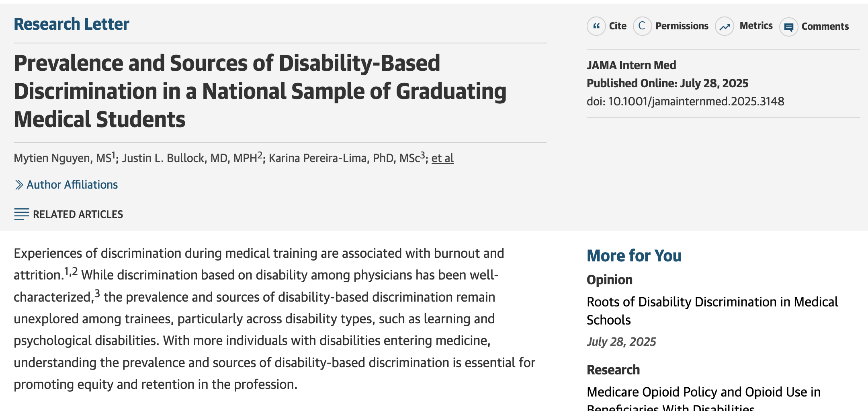Screen dimensions: 868x411
Task: Expand full author list via et al
Action: point(442,158)
